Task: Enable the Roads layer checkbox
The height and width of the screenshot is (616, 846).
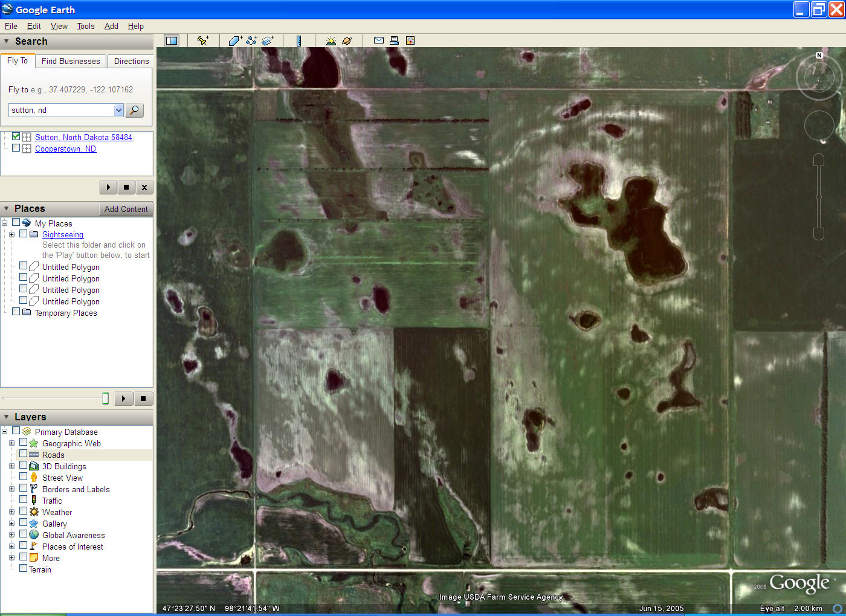Action: pyautogui.click(x=23, y=454)
